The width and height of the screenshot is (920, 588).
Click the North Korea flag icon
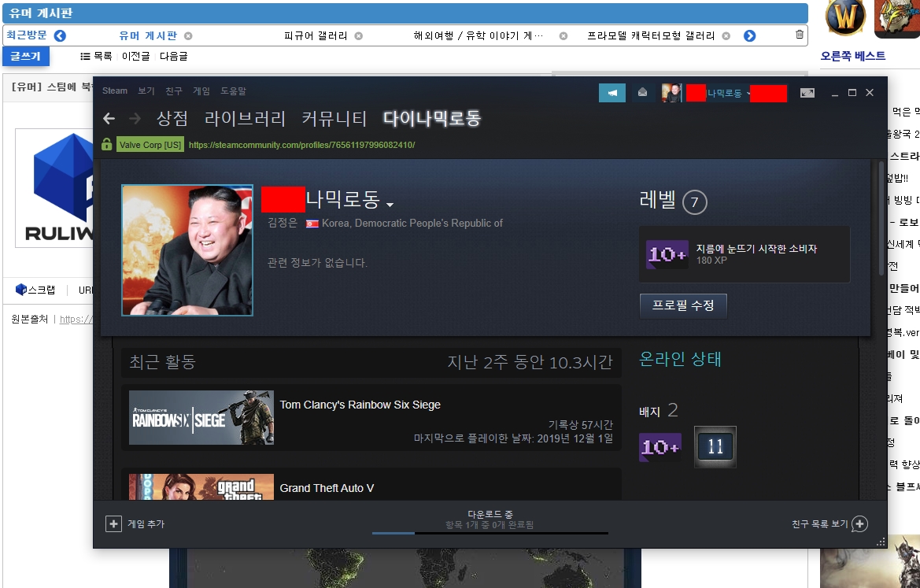[x=312, y=224]
